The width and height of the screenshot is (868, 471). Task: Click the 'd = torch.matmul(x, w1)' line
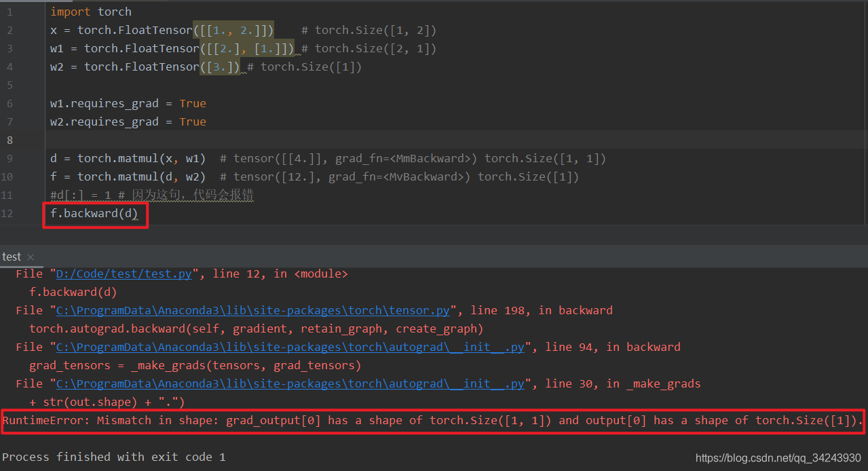pyautogui.click(x=328, y=158)
